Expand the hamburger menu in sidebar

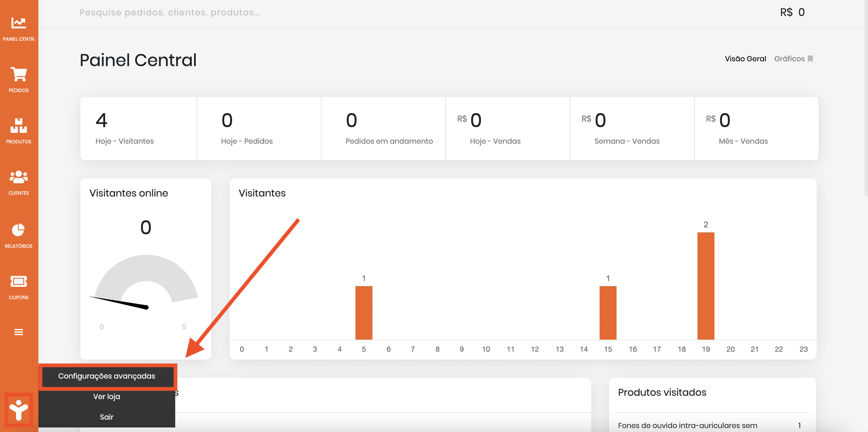[x=18, y=332]
